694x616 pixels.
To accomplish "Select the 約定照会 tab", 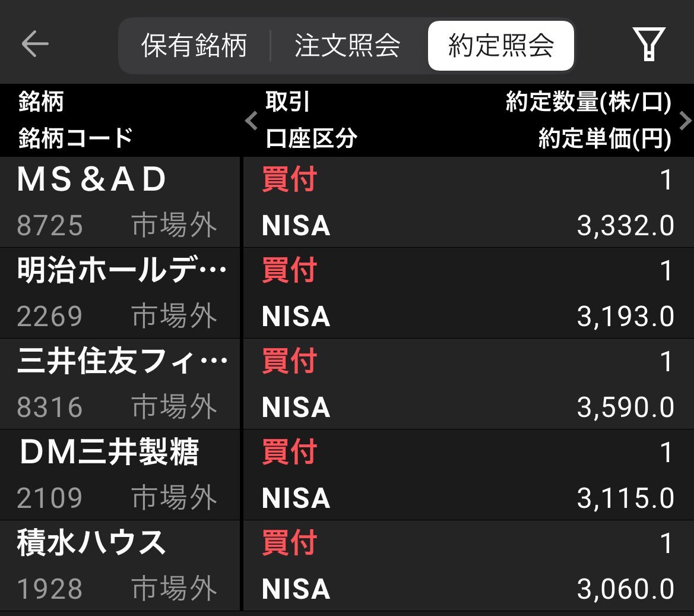I will [500, 45].
